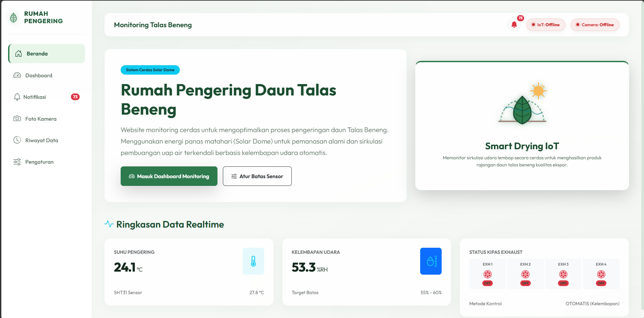Click the RUMAH PENGERING brand title
The image size is (644, 318).
click(43, 17)
